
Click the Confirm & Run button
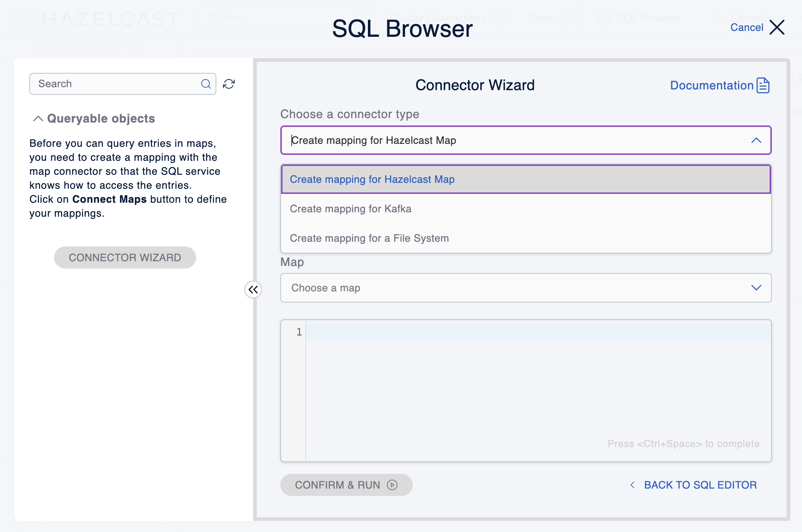point(338,485)
